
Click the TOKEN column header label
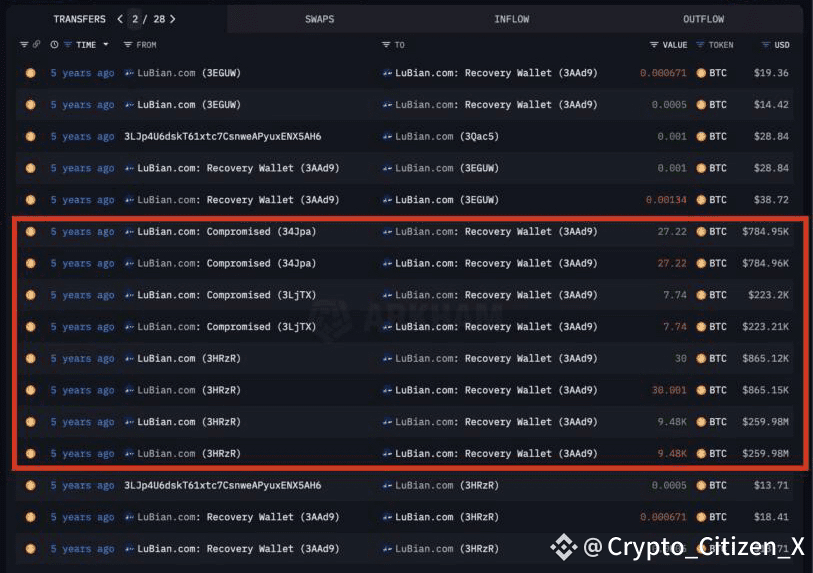coord(721,45)
